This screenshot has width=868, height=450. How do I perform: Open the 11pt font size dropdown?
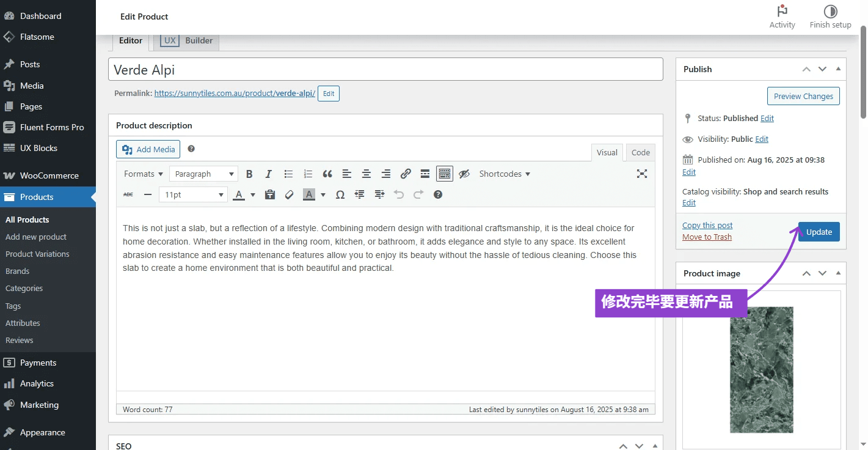click(193, 195)
